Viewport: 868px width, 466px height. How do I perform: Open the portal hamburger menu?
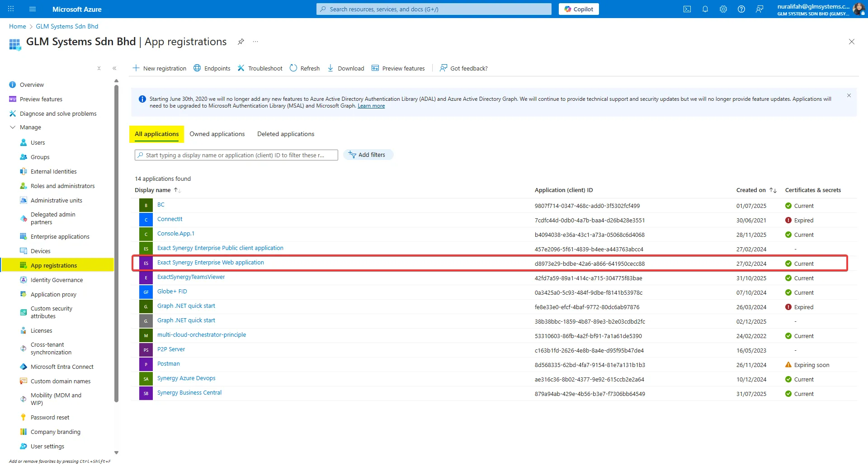click(x=32, y=9)
